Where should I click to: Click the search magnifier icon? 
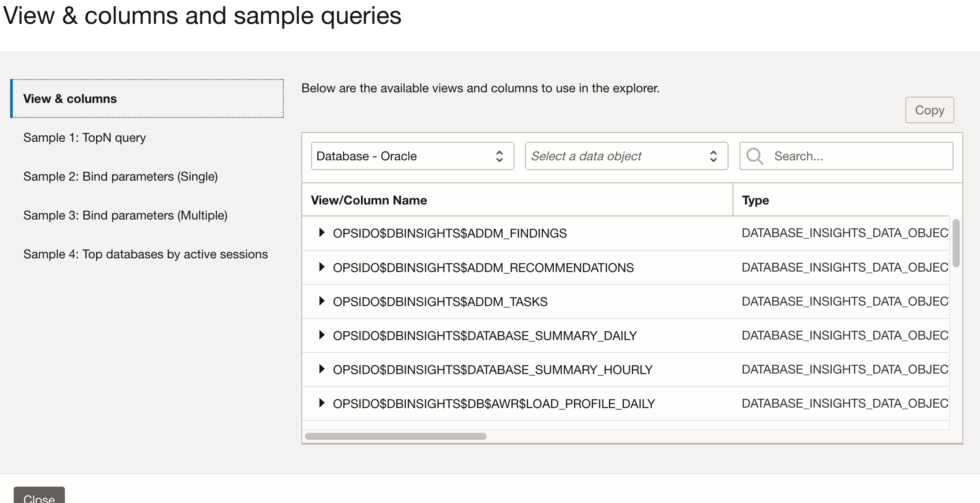click(755, 156)
